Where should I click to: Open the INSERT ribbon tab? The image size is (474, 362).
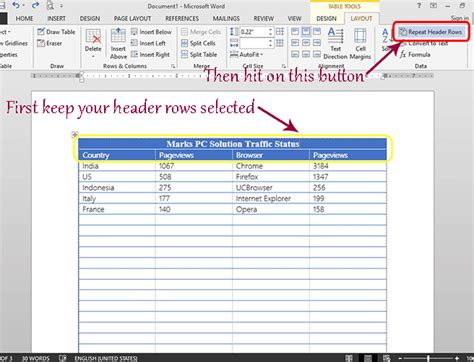pos(56,19)
